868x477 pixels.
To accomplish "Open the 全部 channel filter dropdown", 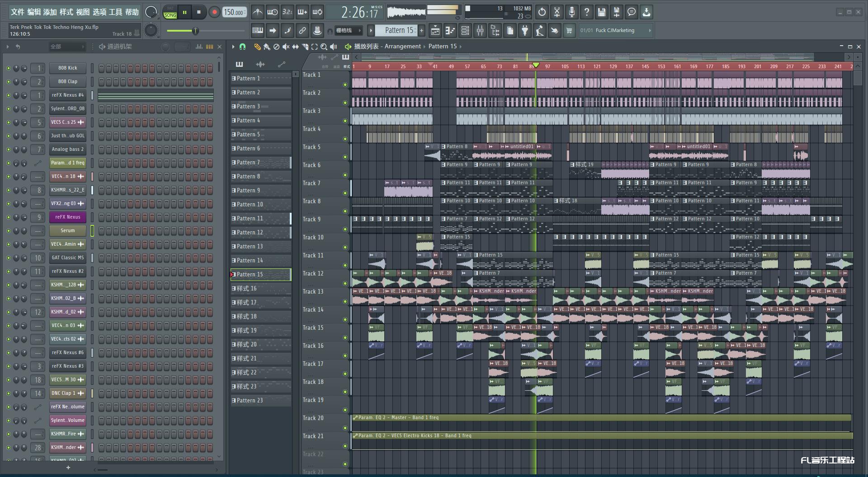I will [67, 47].
